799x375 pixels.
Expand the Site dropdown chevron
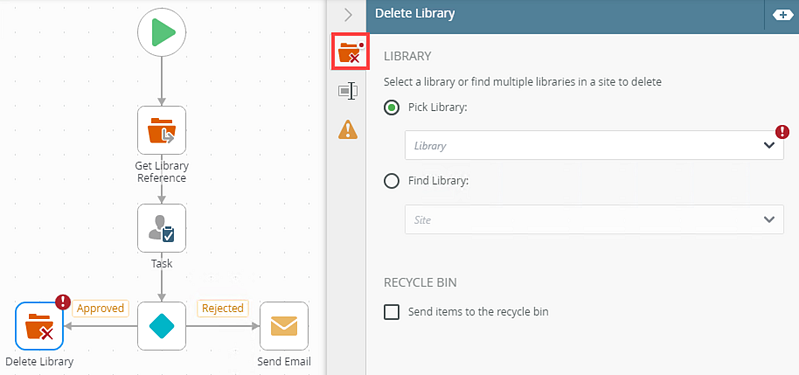[769, 220]
